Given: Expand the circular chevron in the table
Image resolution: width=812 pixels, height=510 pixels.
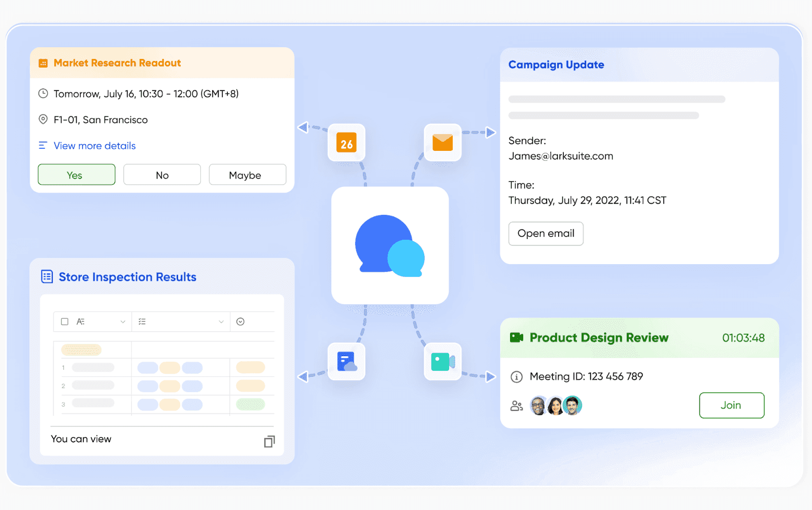Looking at the screenshot, I should (x=241, y=322).
